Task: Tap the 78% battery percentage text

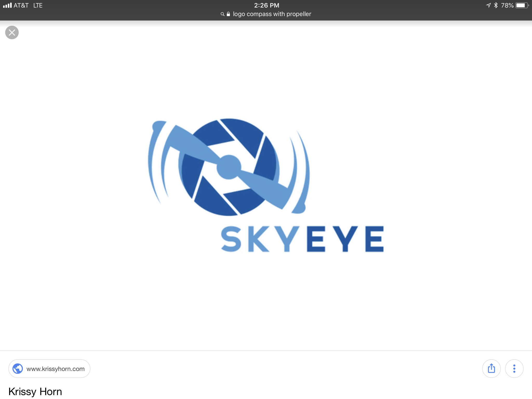Action: [x=507, y=5]
